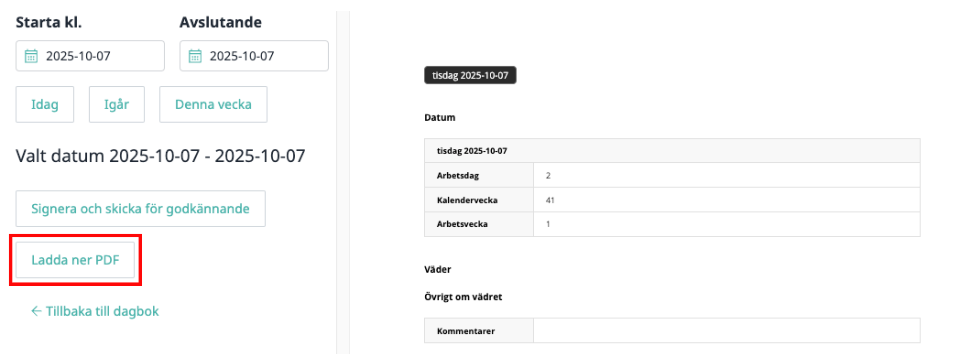Screen dimensions: 980x354
Task: Click the calendar icon in the Avslutande field
Action: (x=195, y=56)
